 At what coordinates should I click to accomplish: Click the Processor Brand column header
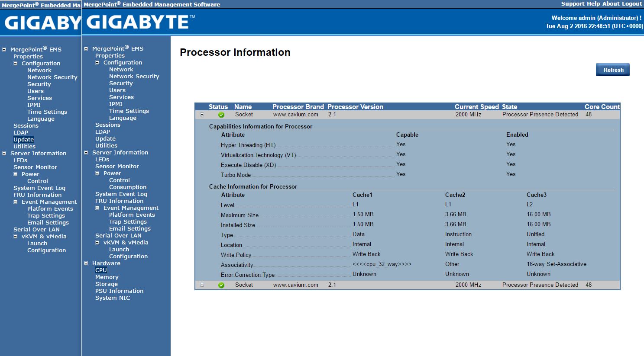(x=298, y=107)
